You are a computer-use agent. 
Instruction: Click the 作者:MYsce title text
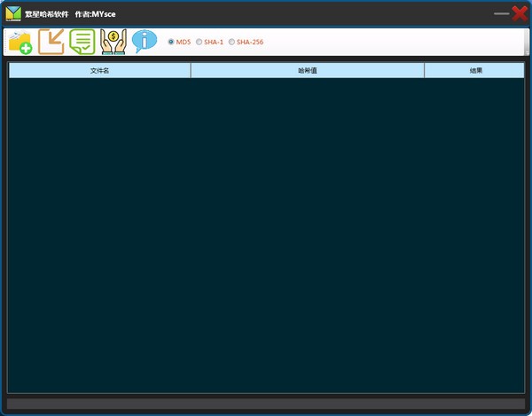[x=96, y=14]
